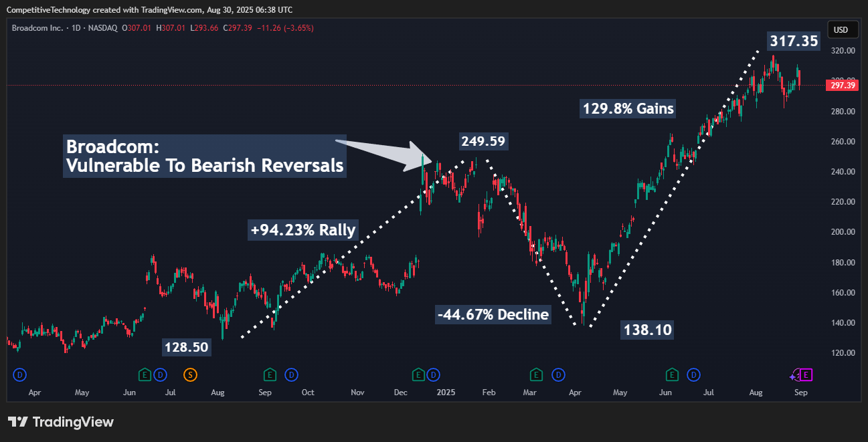Click the -44.67% Decline annotation
868x442 pixels.
(493, 314)
